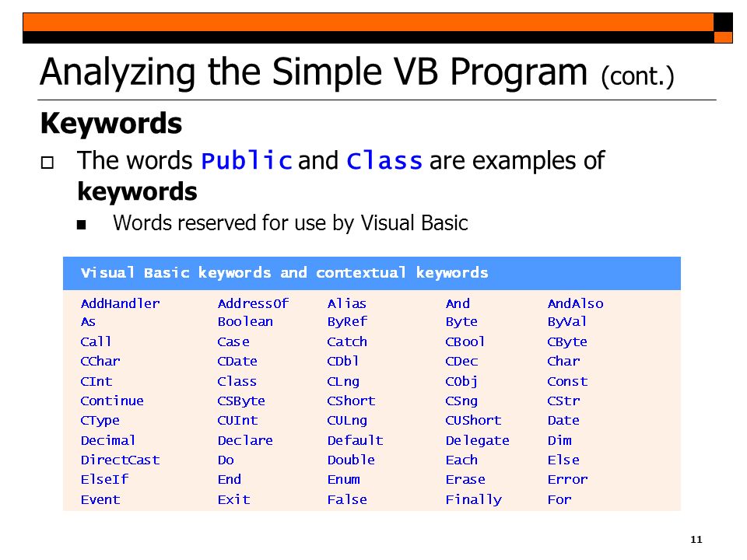Select the 'CLng' keyword
747x560 pixels.
coord(343,382)
